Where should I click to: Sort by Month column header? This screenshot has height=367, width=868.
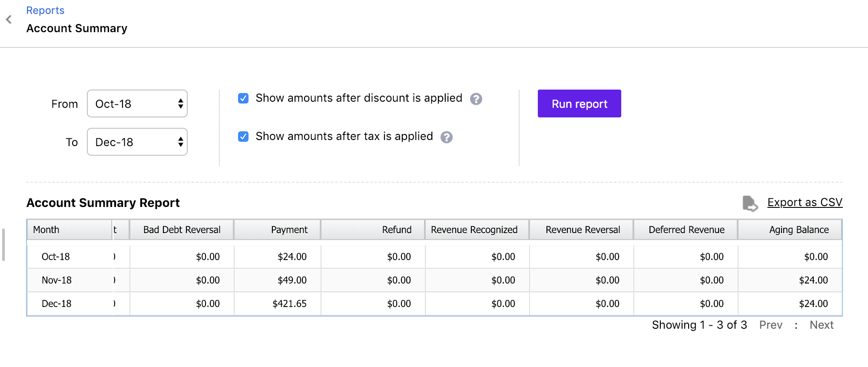[46, 230]
